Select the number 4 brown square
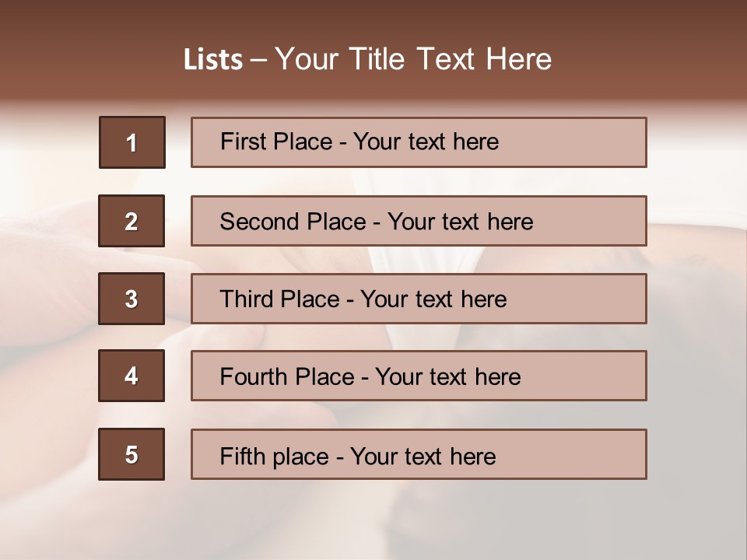This screenshot has width=747, height=560. tap(132, 376)
